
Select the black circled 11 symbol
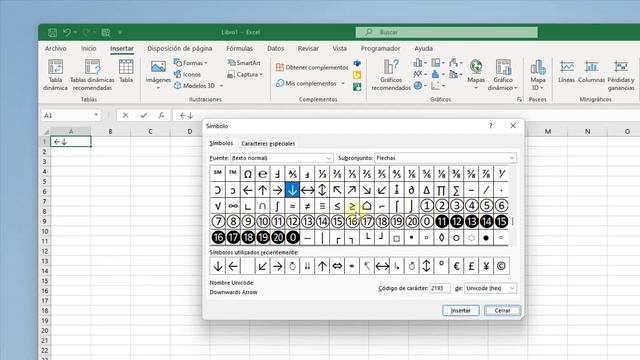(442, 222)
